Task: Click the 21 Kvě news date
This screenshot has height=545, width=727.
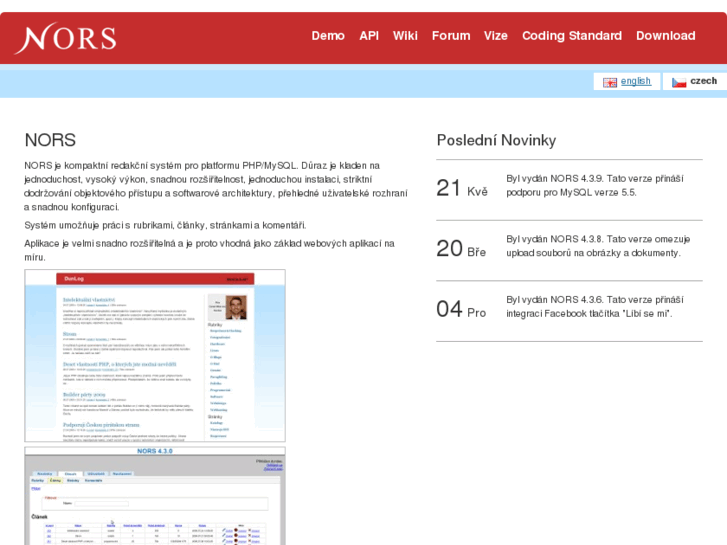Action: 462,188
